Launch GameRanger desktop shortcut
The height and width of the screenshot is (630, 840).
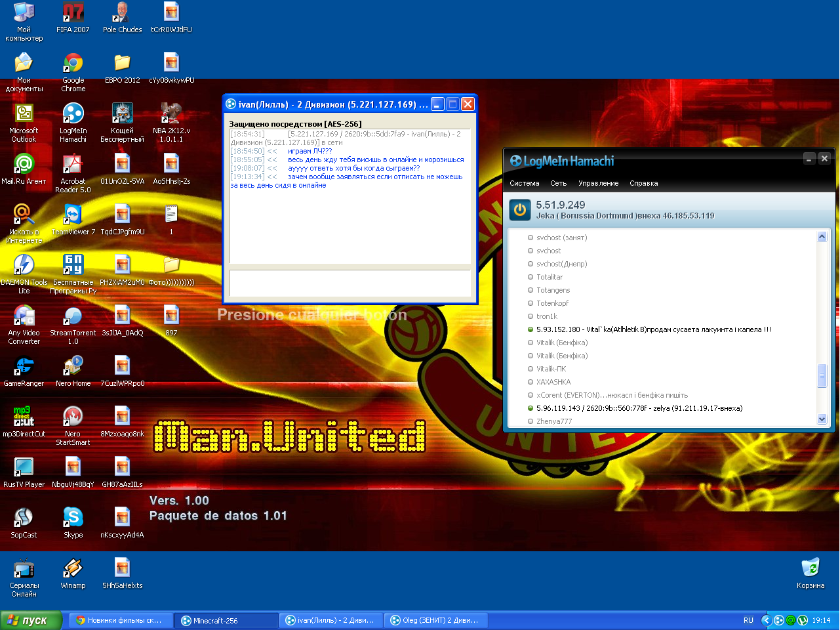click(x=24, y=371)
